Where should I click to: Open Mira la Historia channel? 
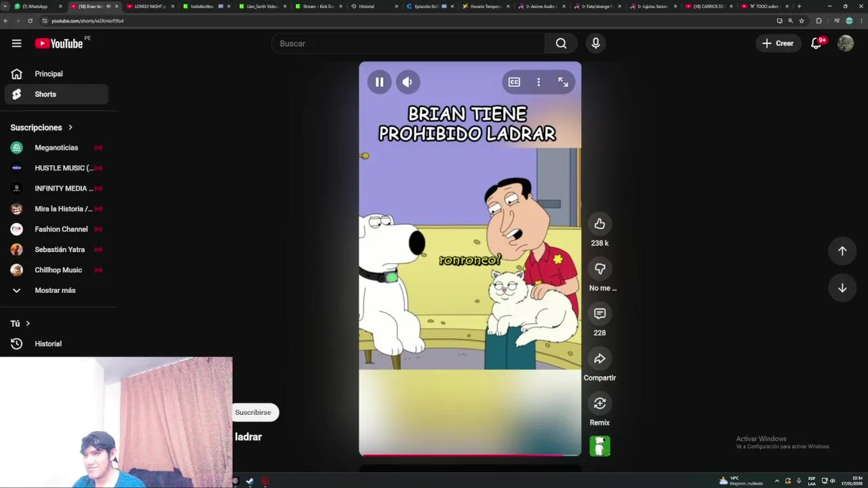coord(56,209)
